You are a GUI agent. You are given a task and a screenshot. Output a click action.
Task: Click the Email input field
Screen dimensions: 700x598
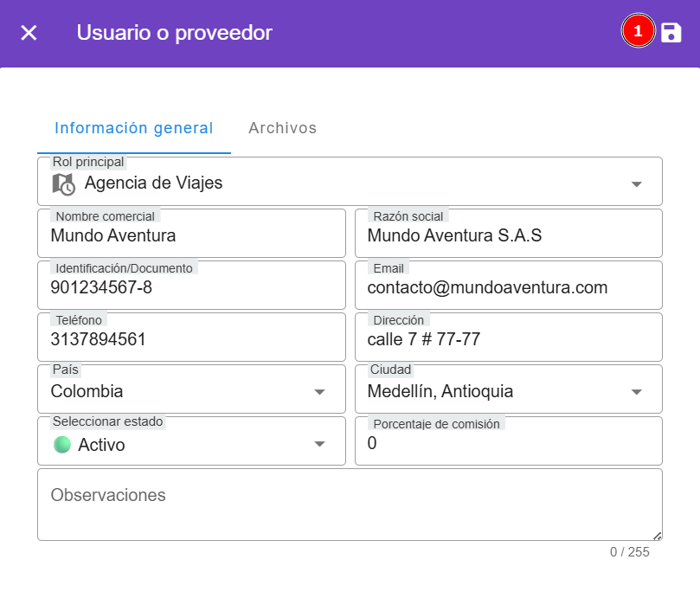click(x=508, y=287)
